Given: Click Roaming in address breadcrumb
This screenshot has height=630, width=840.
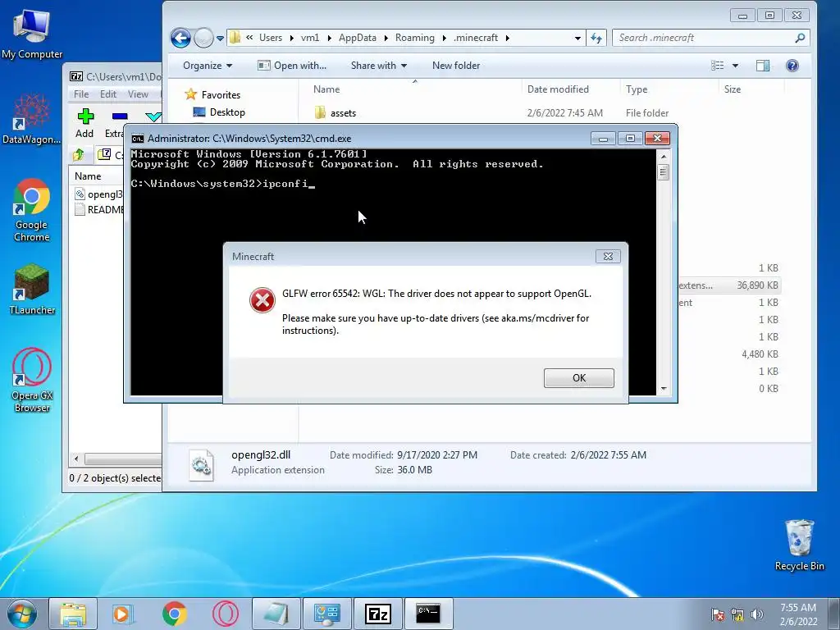Looking at the screenshot, I should click(x=414, y=38).
